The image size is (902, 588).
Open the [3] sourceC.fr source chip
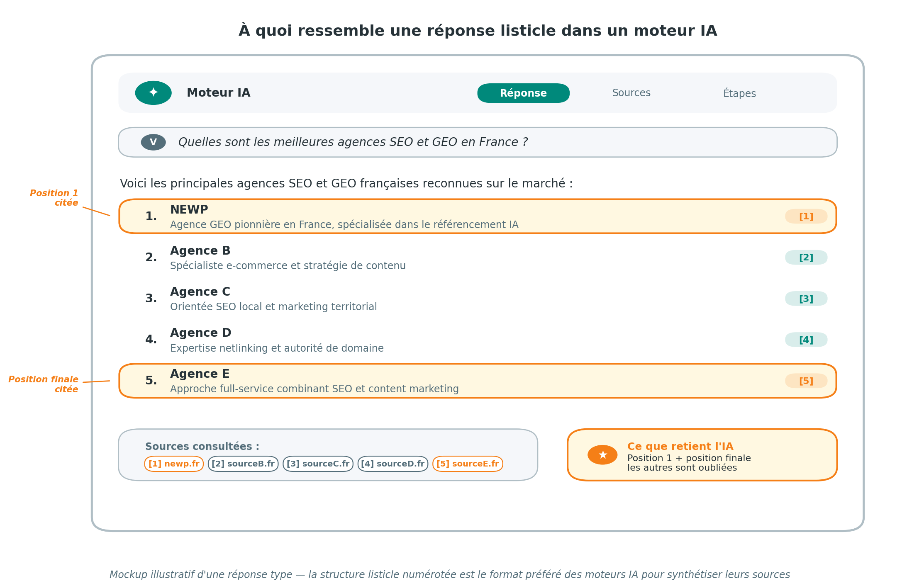(318, 464)
